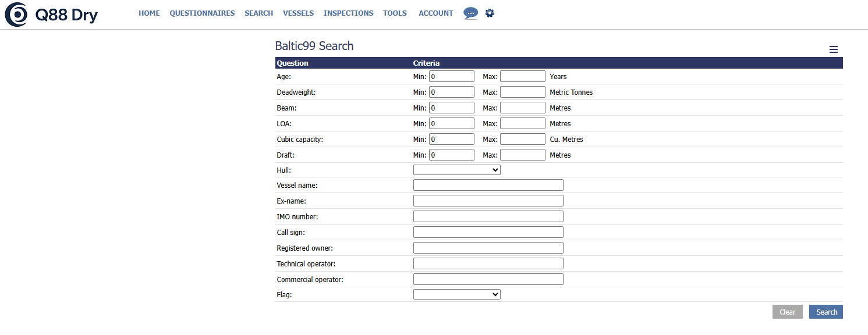Select the Deadweight Min field
Screen dimensions: 868x335
(451, 92)
